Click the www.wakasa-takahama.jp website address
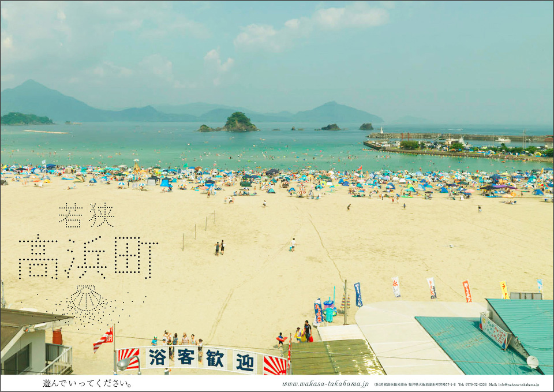Image resolution: width=554 pixels, height=392 pixels. 325,384
